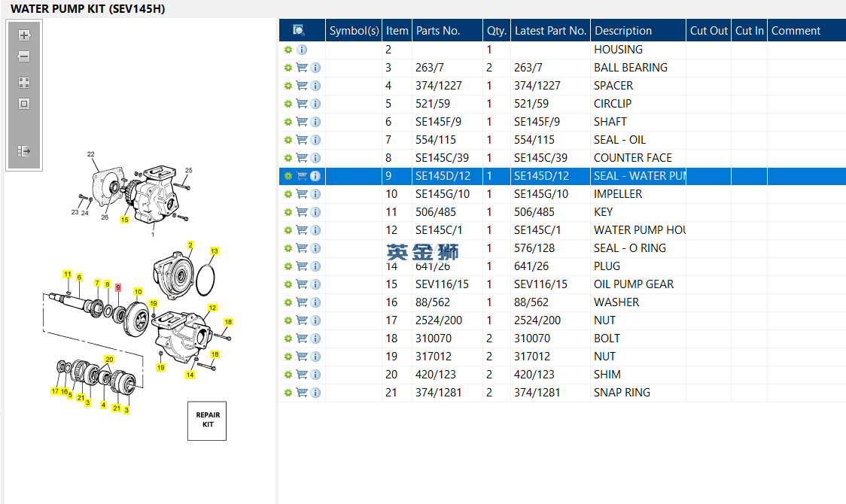
Task: Select callout 12 housing in diagram
Action: click(212, 308)
